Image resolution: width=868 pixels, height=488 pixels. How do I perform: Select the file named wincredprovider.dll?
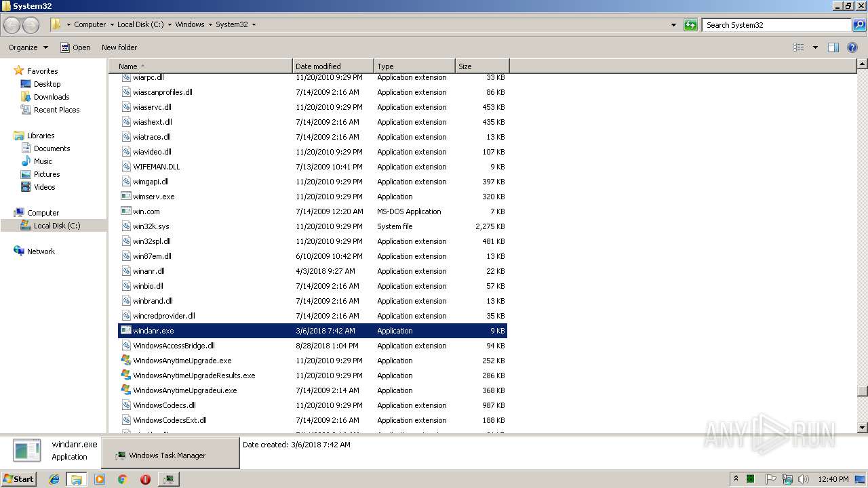coord(164,316)
